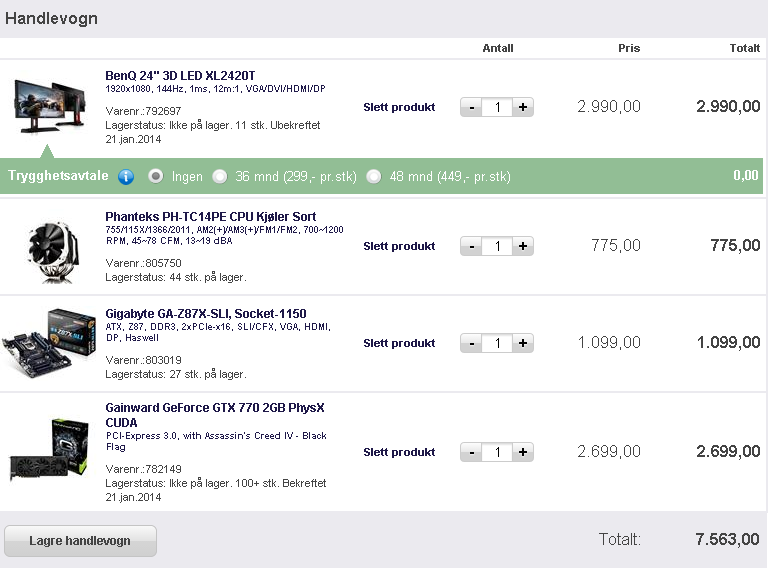The image size is (773, 568).
Task: Increase Phanteks cooler quantity with plus
Action: (x=523, y=246)
